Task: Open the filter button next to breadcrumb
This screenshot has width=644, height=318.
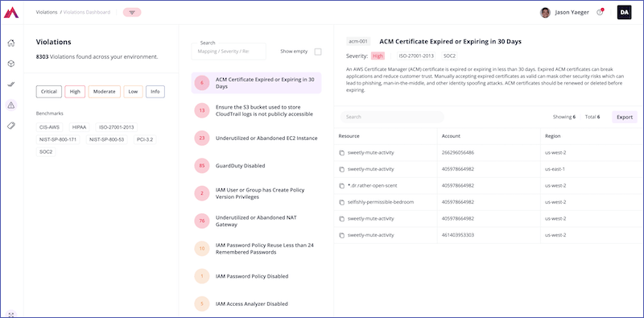Action: click(132, 12)
